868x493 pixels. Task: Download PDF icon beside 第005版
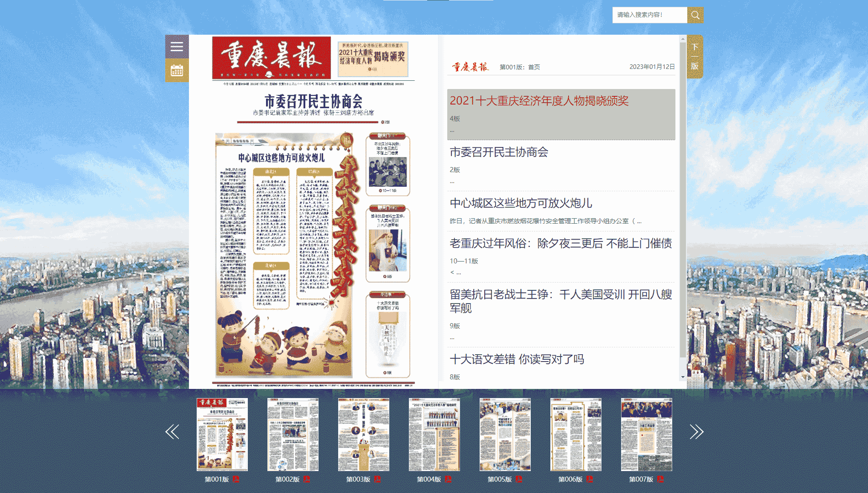[519, 479]
